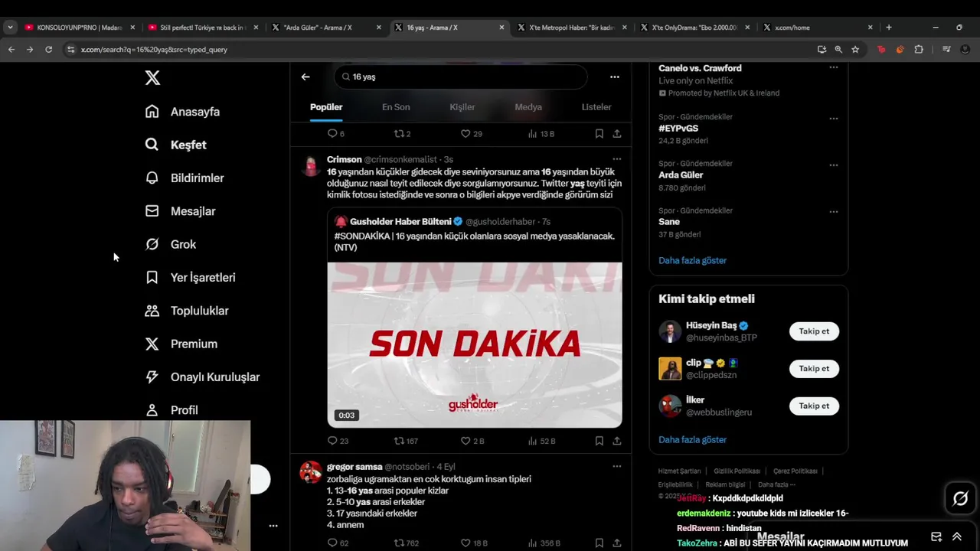980x551 pixels.
Task: Bookmark this page with star icon
Action: pyautogui.click(x=855, y=49)
